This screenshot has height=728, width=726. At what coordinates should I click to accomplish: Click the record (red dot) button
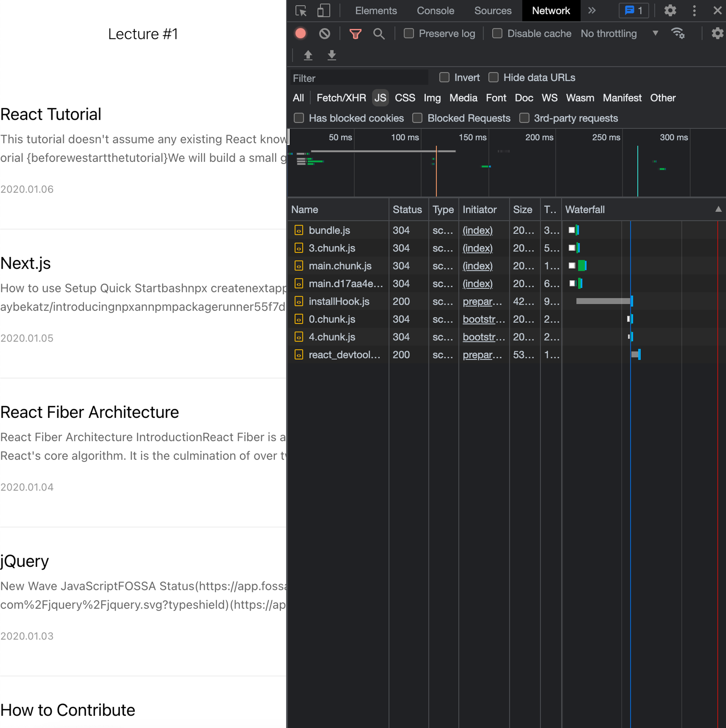(x=301, y=33)
